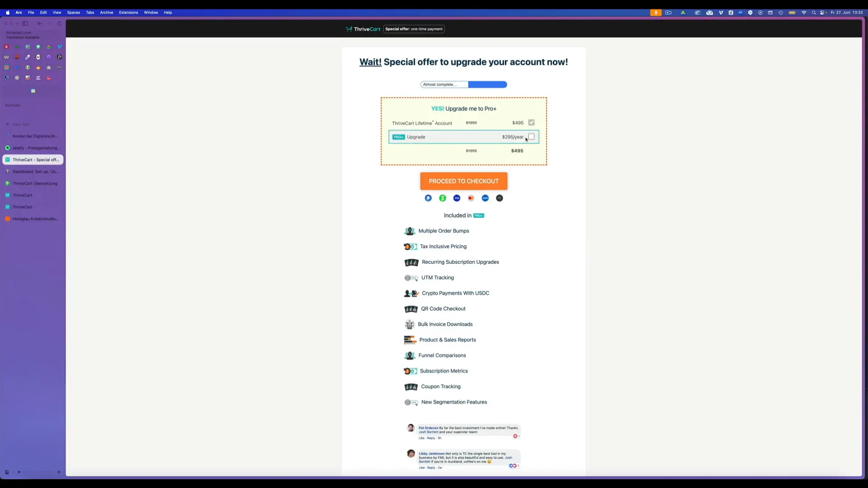Click Multiple Order Bumps feature text
868x488 pixels.
pos(443,231)
